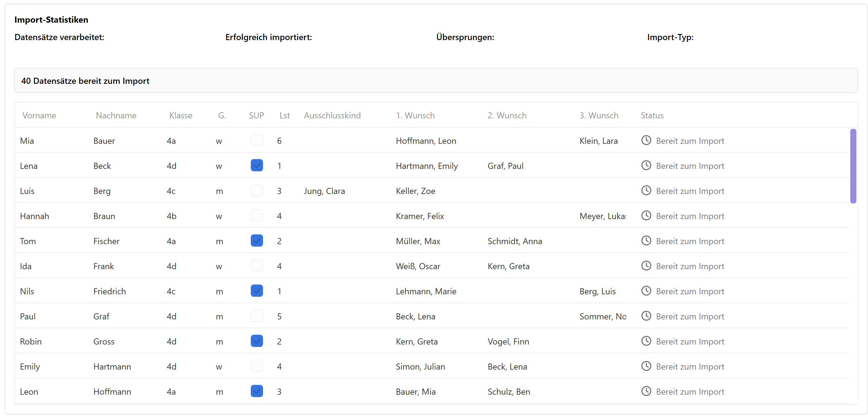
Task: Check the SUP box for Paul Graf
Action: [257, 316]
